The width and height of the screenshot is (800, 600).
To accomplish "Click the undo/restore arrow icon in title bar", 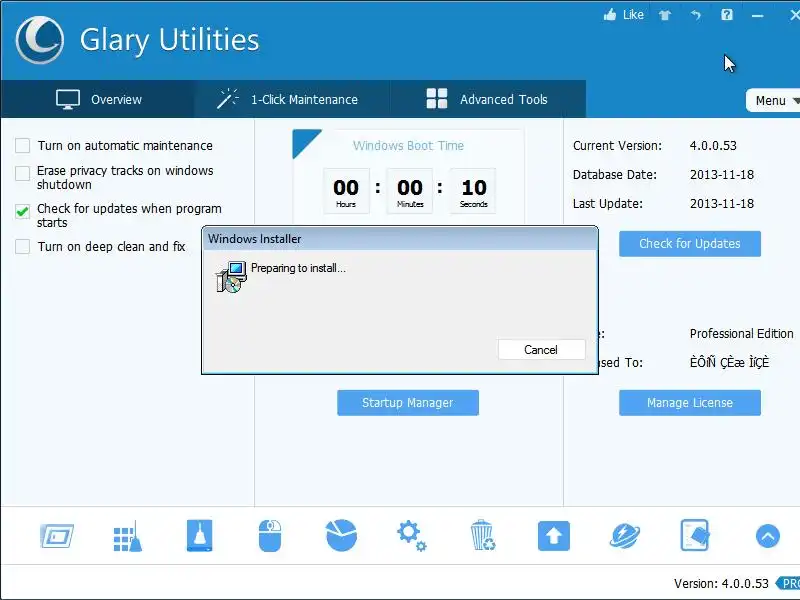I will coord(696,15).
